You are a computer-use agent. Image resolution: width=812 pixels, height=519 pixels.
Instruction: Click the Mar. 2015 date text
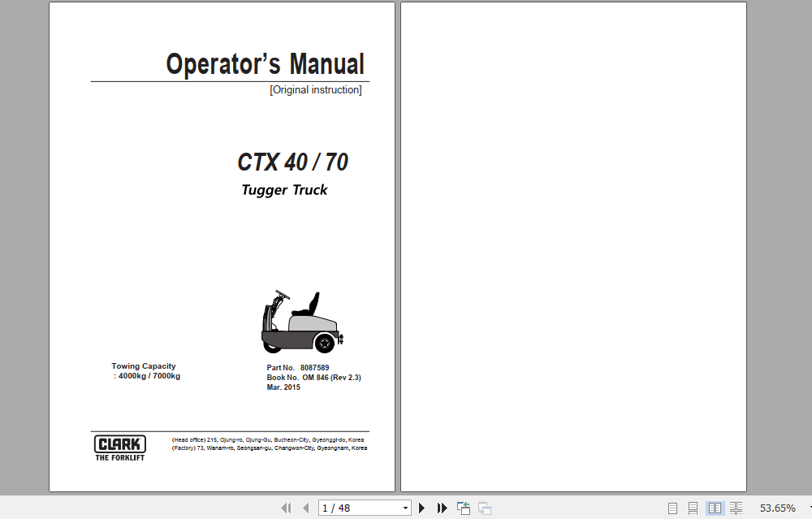point(283,387)
